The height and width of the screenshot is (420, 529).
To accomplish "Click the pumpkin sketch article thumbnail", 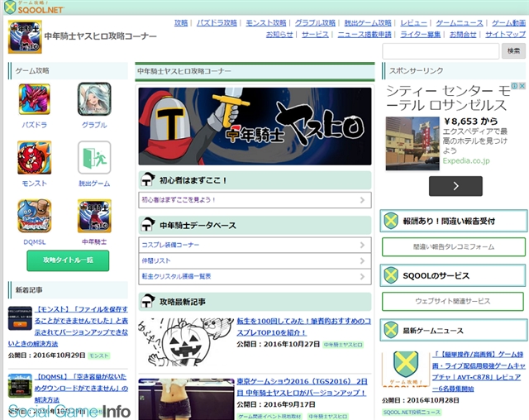I will pos(185,342).
